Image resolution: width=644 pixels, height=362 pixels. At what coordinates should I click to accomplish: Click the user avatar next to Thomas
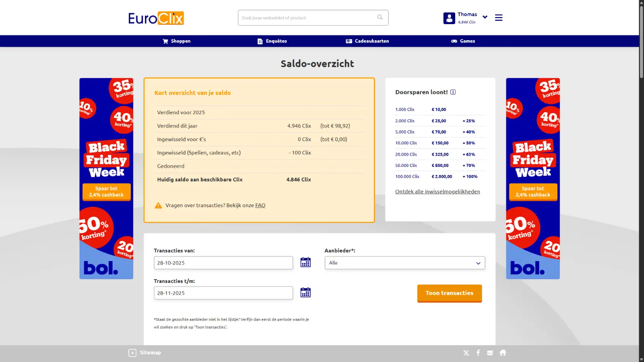pos(448,18)
